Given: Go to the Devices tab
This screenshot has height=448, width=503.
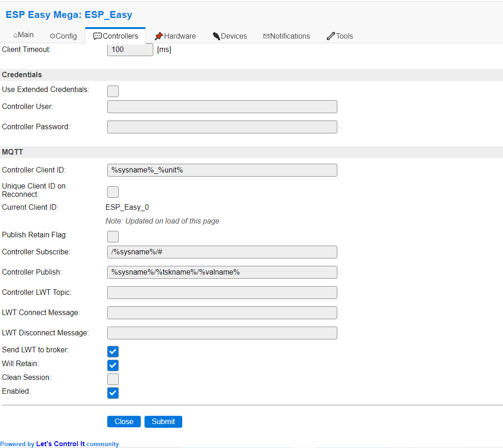Looking at the screenshot, I should click(x=230, y=36).
